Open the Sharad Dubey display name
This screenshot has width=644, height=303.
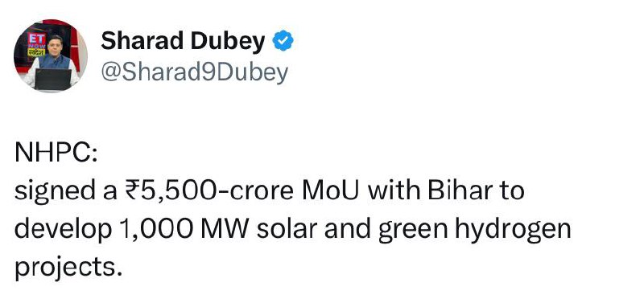[x=183, y=42]
